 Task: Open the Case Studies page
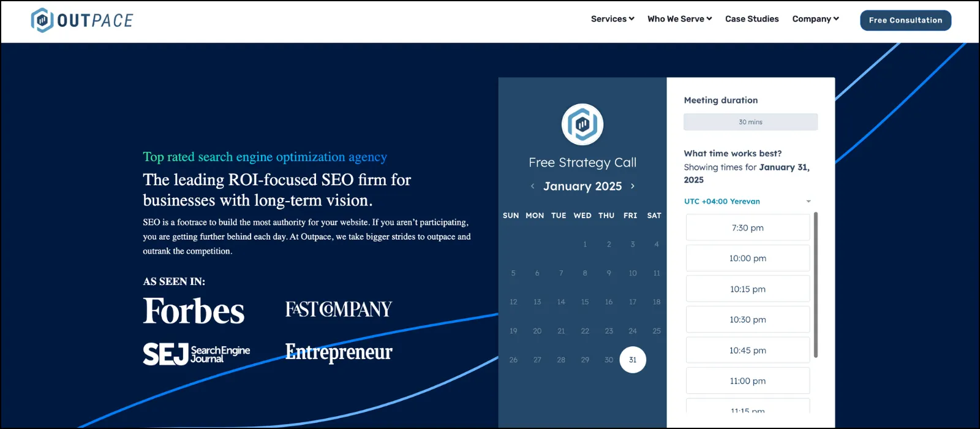752,19
